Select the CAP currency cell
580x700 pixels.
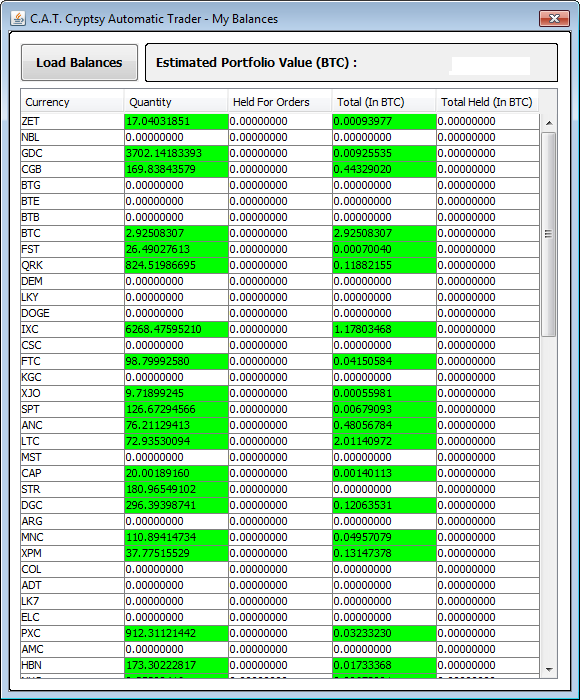[x=72, y=474]
